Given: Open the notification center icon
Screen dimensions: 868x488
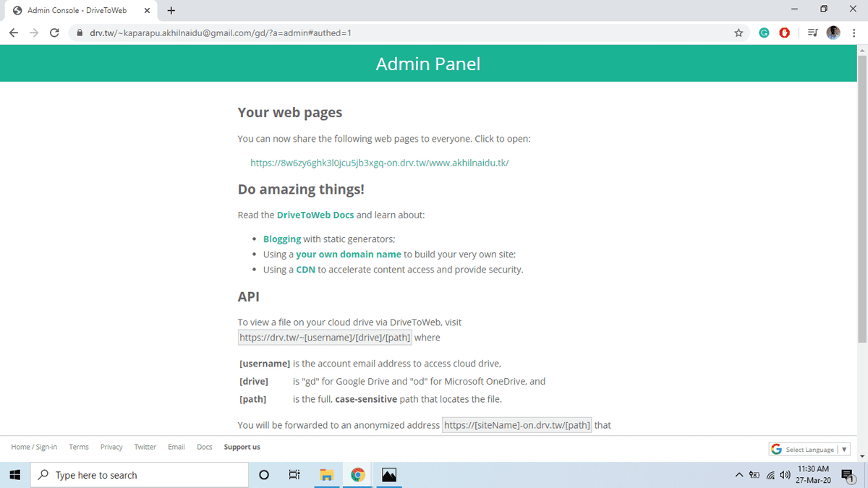Looking at the screenshot, I should click(x=848, y=475).
